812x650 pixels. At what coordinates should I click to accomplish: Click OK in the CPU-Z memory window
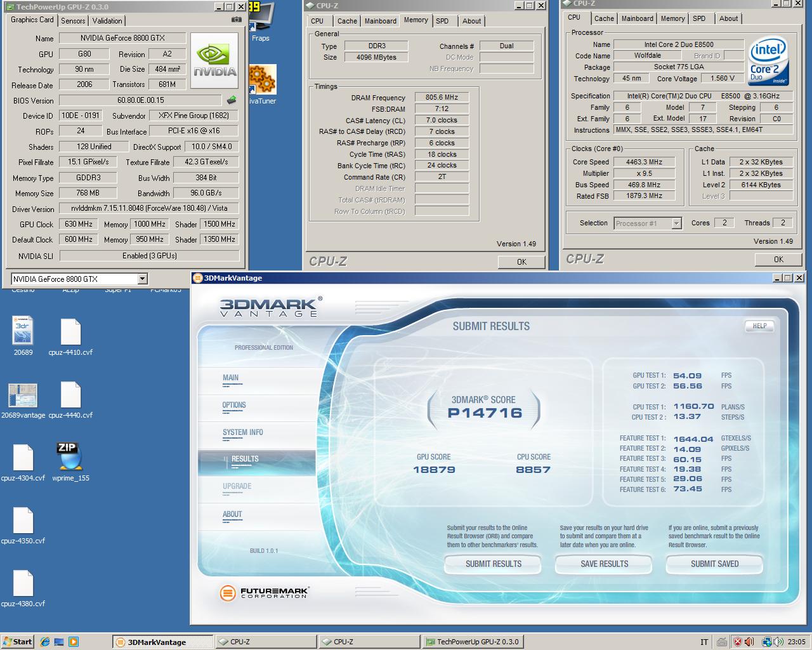tap(521, 262)
